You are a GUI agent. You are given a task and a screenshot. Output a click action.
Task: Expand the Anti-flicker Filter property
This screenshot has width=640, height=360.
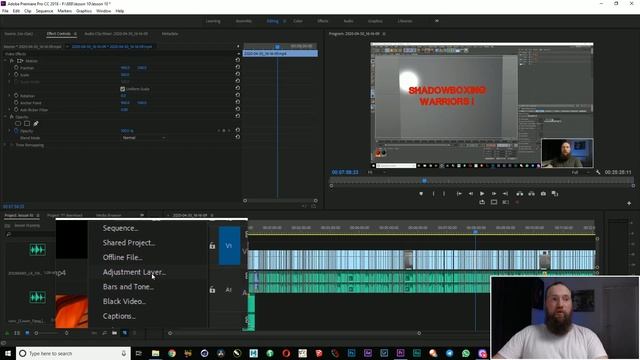click(10, 109)
